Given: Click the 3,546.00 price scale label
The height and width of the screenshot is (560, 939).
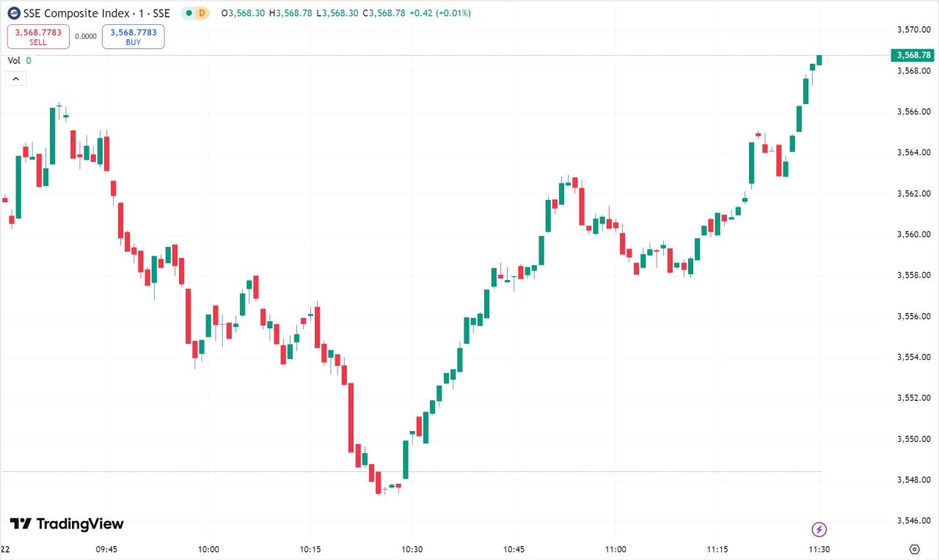Looking at the screenshot, I should pos(913,520).
